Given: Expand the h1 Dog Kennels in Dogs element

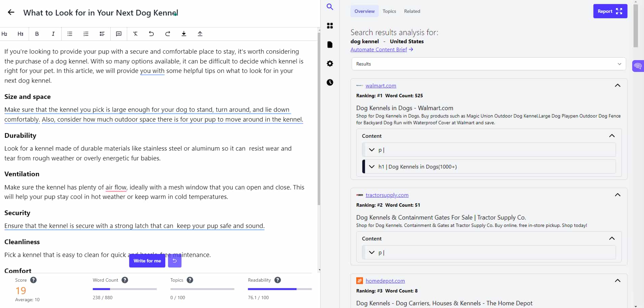Looking at the screenshot, I should pos(371,166).
